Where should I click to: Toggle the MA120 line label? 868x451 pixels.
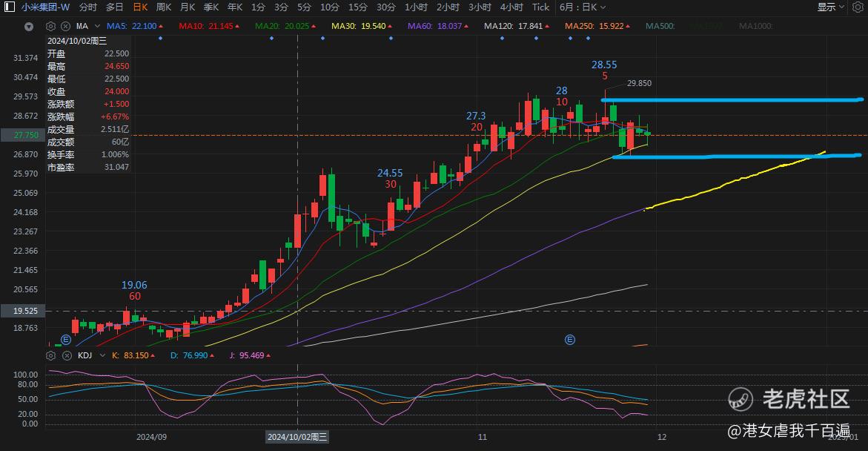(517, 26)
